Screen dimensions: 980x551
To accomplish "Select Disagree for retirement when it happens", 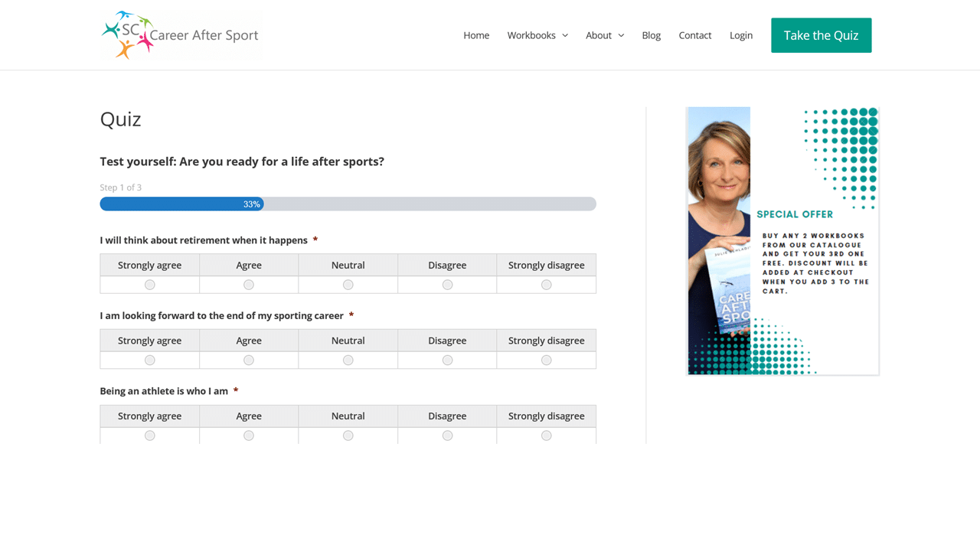I will pyautogui.click(x=447, y=285).
